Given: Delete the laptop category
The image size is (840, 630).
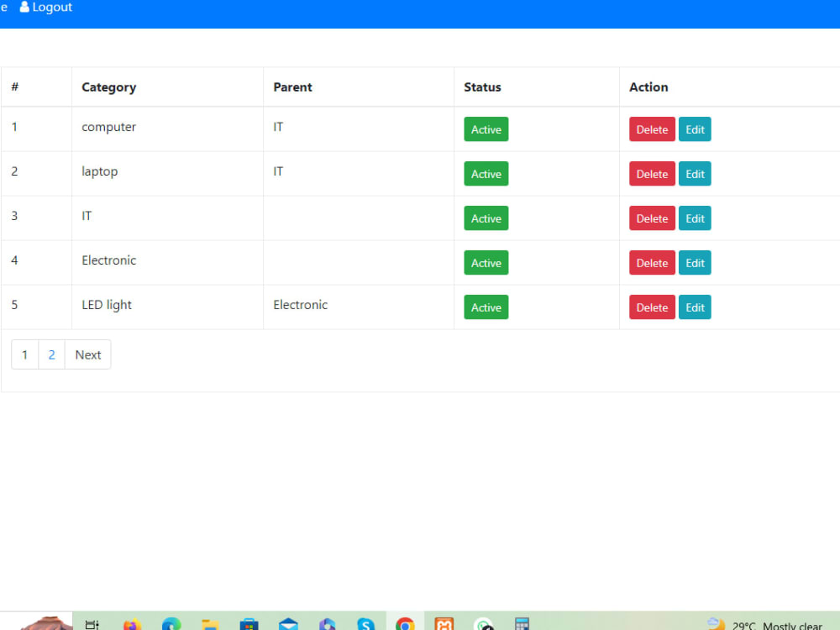Looking at the screenshot, I should (x=652, y=174).
